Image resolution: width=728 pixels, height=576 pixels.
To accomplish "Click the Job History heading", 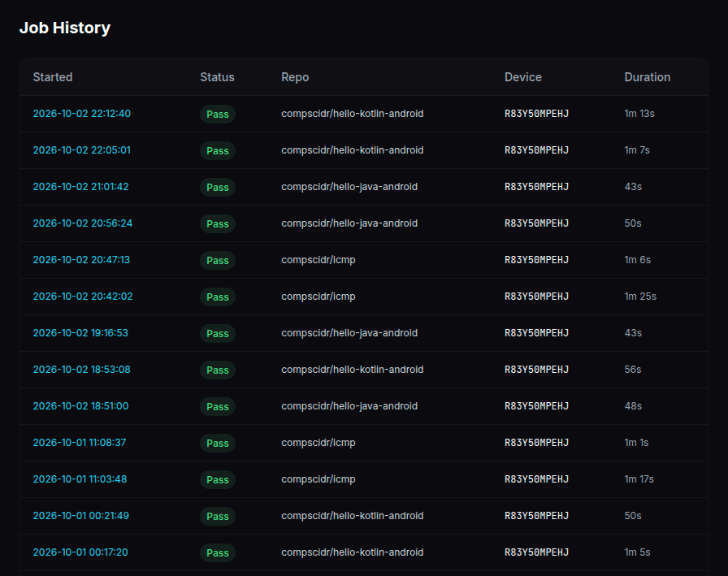I will coord(65,28).
